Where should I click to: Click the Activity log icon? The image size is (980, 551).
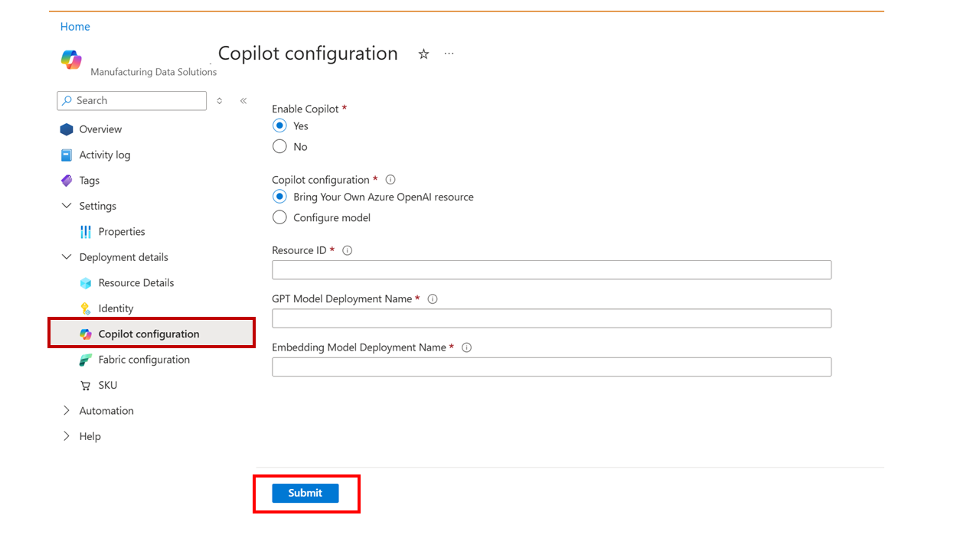[67, 155]
